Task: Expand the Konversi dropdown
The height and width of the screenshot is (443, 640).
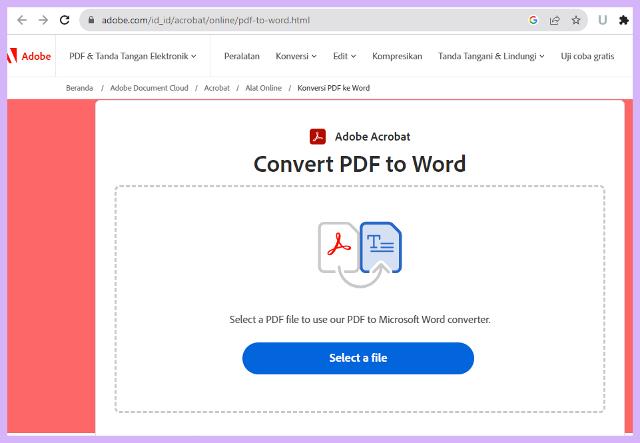Action: click(x=296, y=56)
